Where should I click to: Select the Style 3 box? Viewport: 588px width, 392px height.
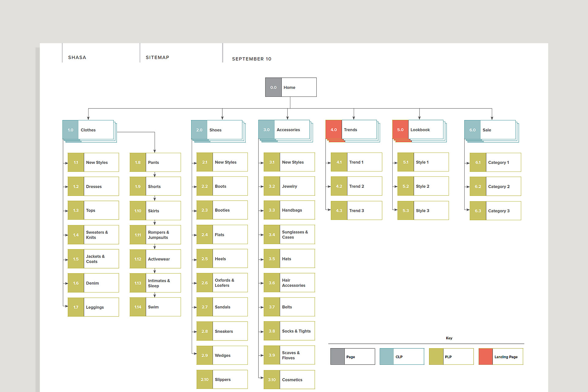[x=423, y=211]
